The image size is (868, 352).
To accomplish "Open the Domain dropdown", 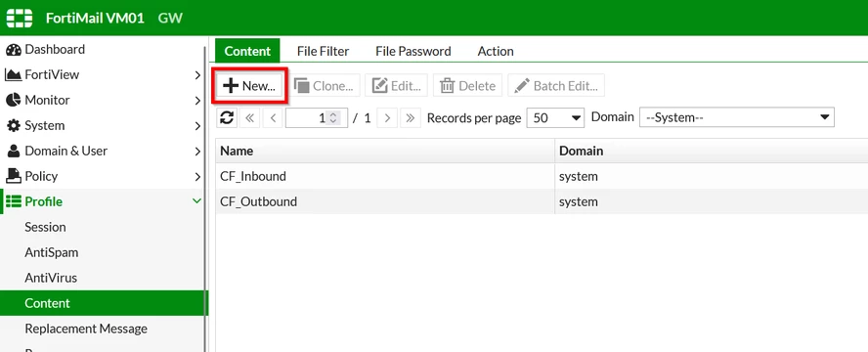I will 737,118.
